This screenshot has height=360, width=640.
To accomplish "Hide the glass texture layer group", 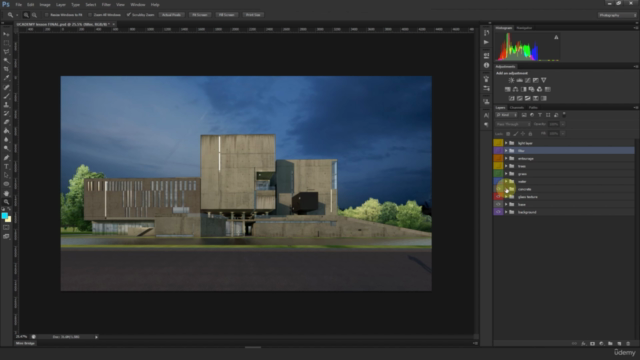I will 498,197.
